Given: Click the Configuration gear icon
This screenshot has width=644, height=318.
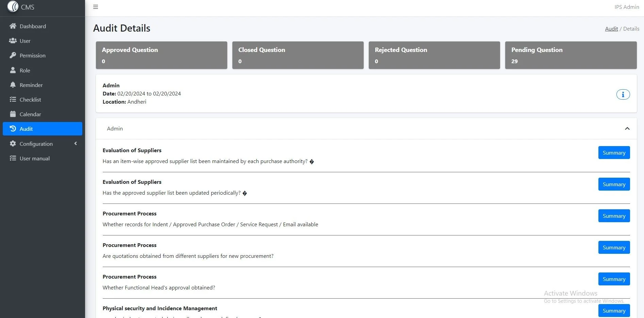Looking at the screenshot, I should coord(13,144).
